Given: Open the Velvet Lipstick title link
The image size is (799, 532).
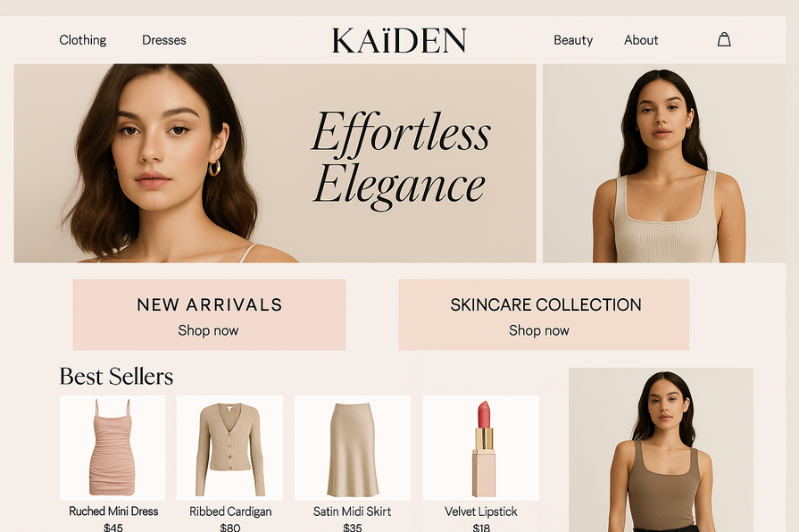Looking at the screenshot, I should pyautogui.click(x=480, y=511).
